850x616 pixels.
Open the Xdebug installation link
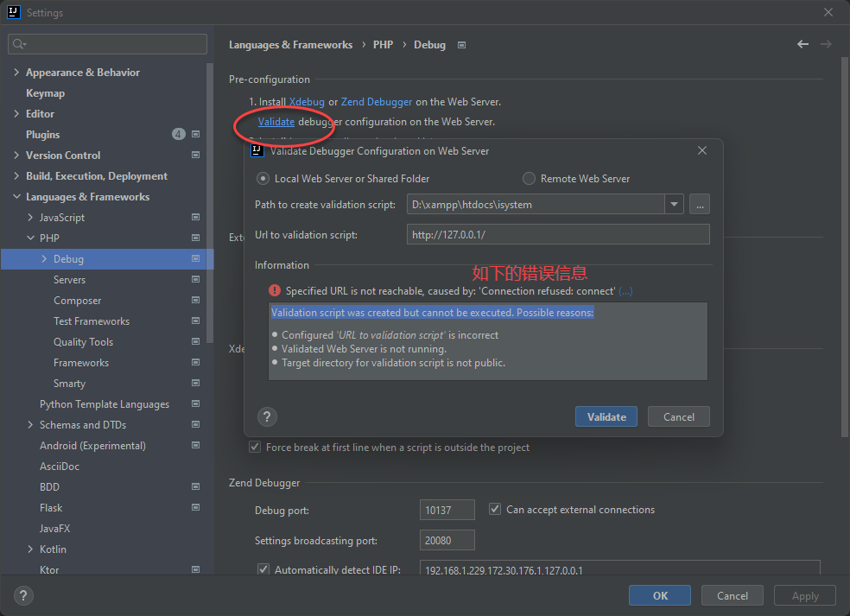click(307, 101)
